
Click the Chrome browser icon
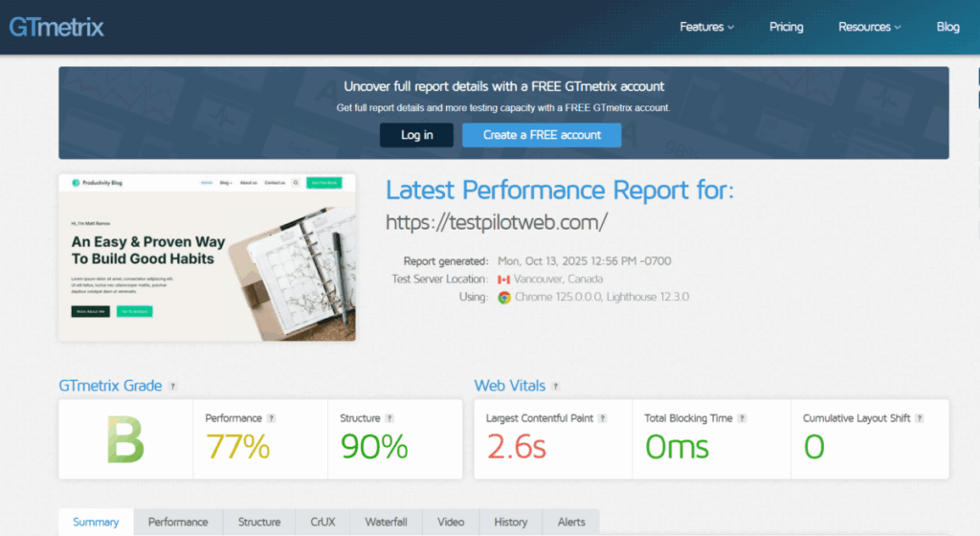[504, 298]
